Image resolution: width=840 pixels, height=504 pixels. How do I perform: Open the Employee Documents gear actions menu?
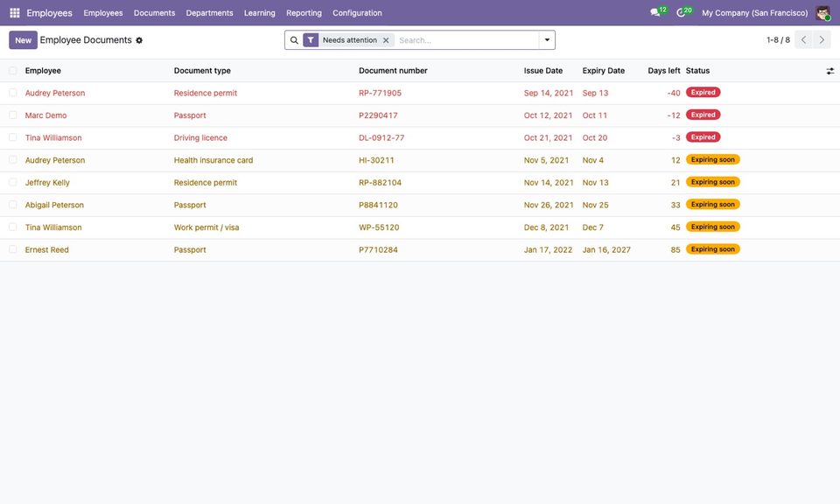tap(139, 40)
